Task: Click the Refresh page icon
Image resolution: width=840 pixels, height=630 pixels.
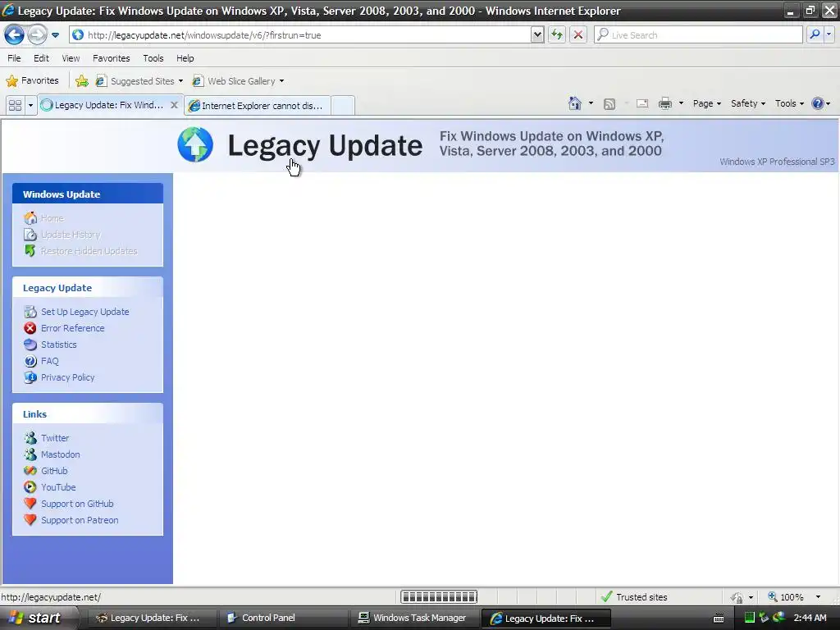Action: pyautogui.click(x=557, y=34)
